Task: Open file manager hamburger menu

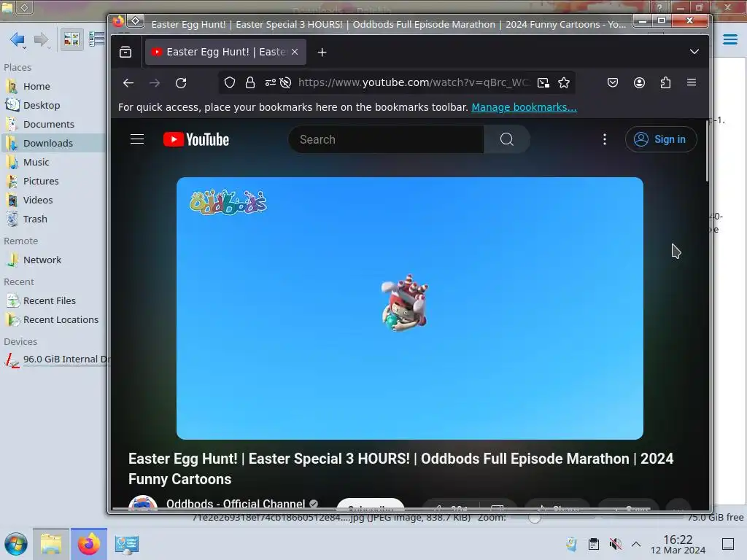Action: point(729,39)
